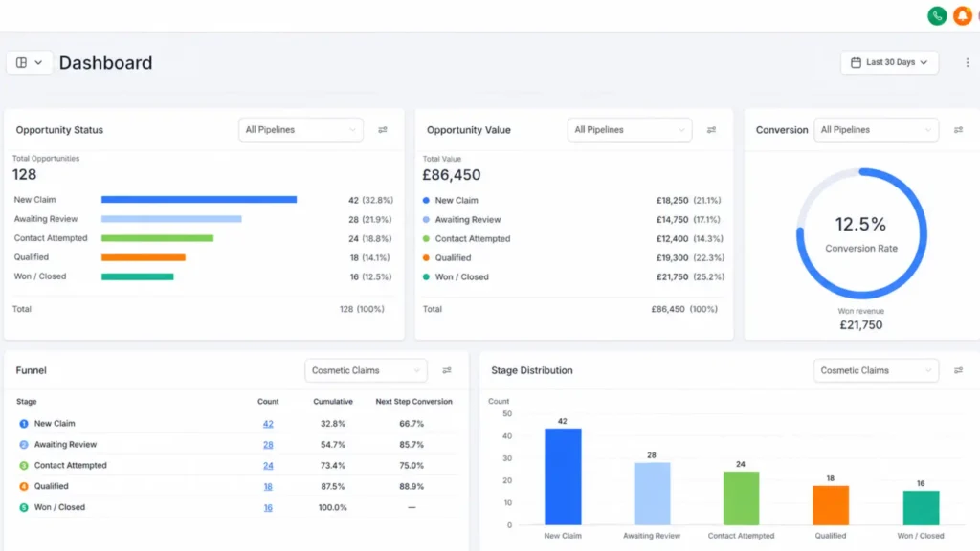This screenshot has height=551, width=980.
Task: Click the orange Qualified status bar
Action: pyautogui.click(x=144, y=257)
